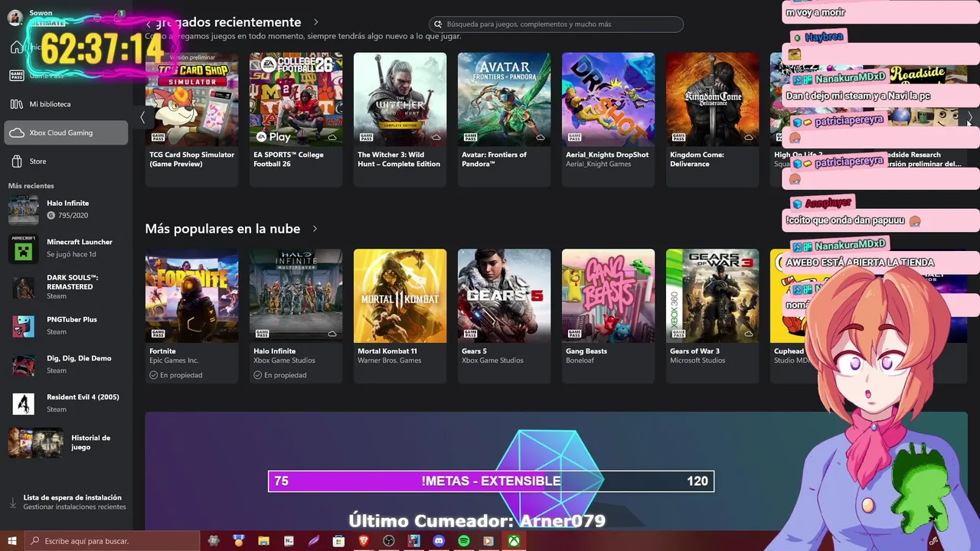Viewport: 980px width, 551px height.
Task: Open PNGTuber Plus in recent list
Action: (66, 325)
